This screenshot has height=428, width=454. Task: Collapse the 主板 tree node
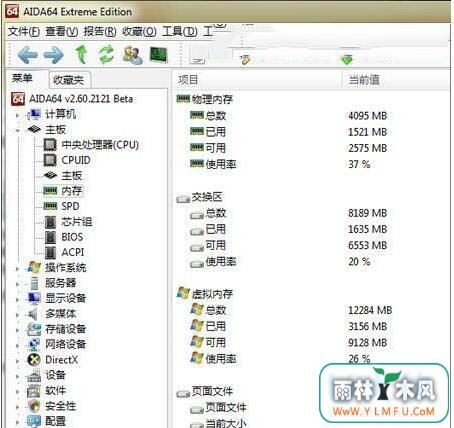point(17,130)
